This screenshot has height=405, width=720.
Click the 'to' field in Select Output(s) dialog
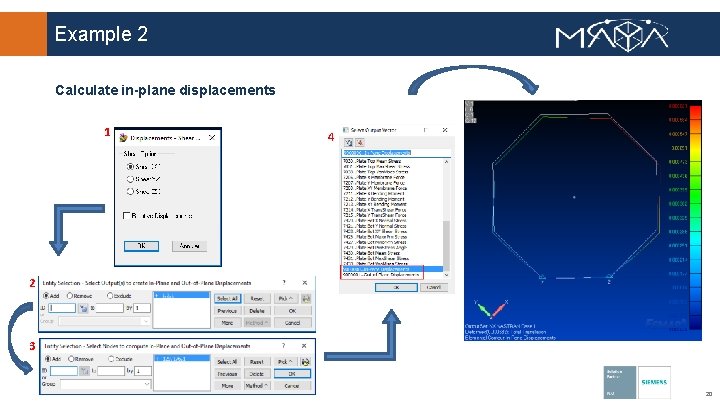coord(109,308)
